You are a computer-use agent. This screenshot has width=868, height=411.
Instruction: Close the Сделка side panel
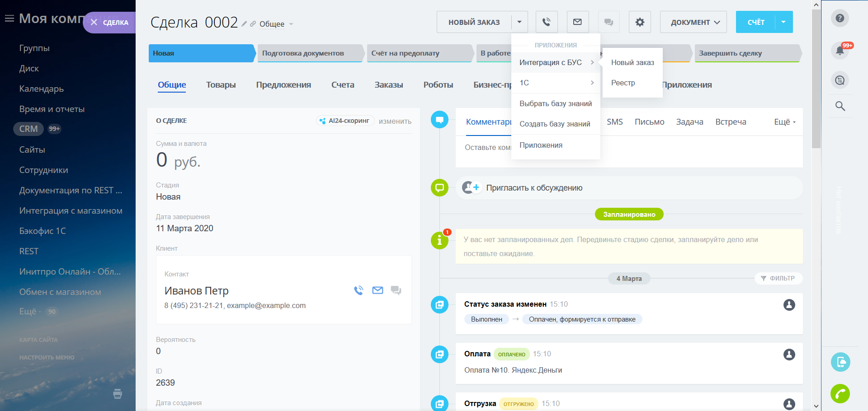pyautogui.click(x=94, y=23)
